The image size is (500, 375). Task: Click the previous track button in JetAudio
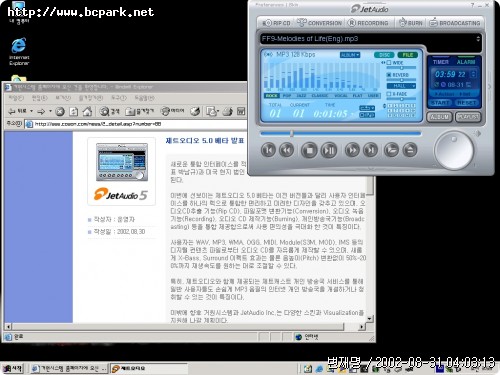268,150
